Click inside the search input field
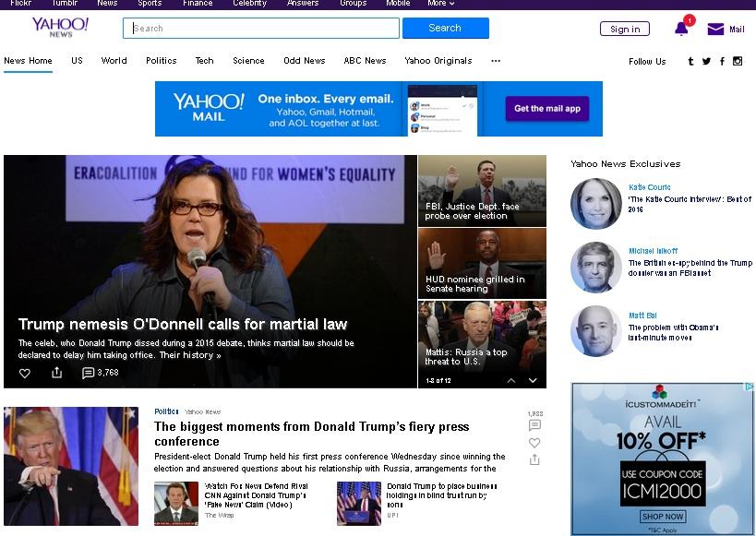756x536 pixels. pos(259,29)
